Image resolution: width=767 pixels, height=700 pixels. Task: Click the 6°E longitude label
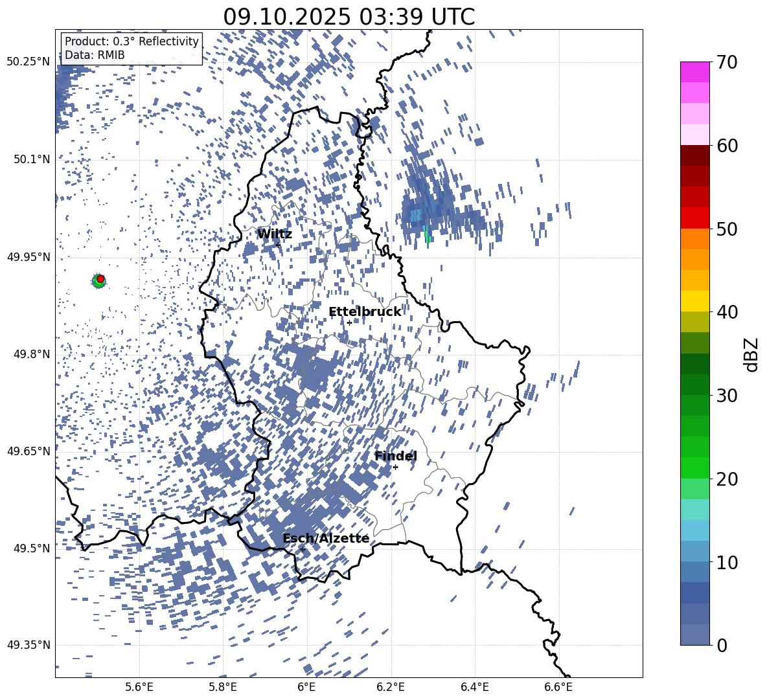pos(306,687)
